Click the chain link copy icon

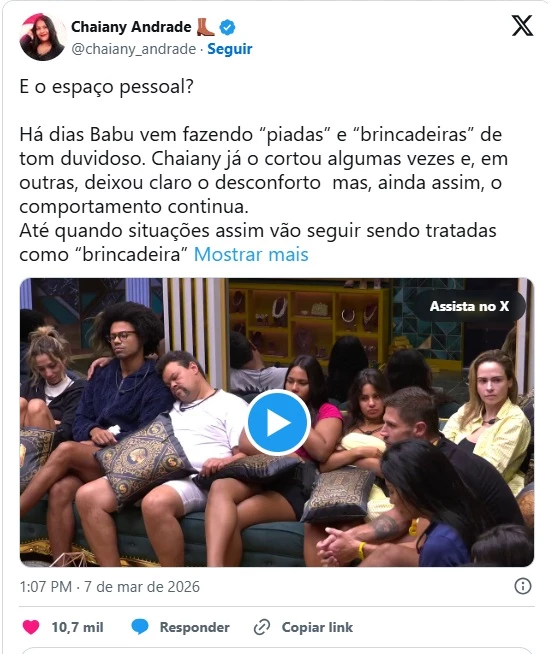pos(262,627)
